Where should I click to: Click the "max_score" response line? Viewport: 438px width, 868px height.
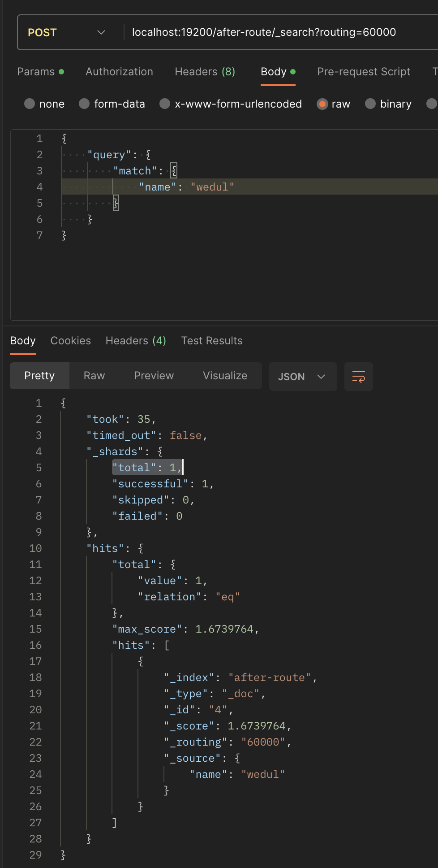pos(185,629)
